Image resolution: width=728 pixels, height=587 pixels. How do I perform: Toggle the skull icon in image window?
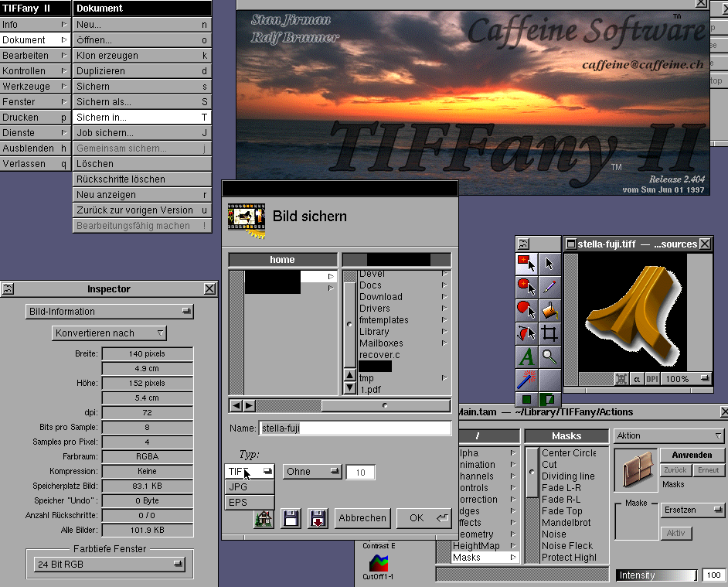coord(621,379)
